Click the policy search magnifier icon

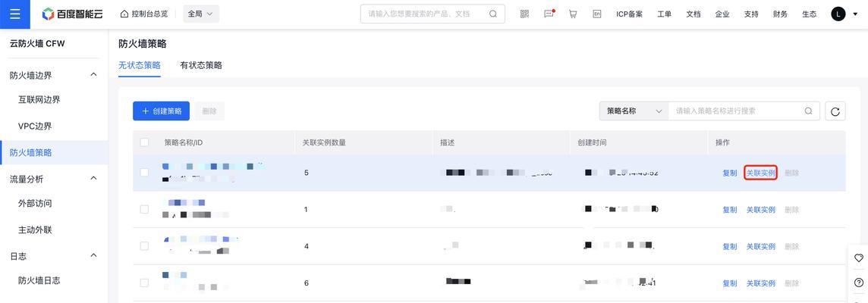809,111
